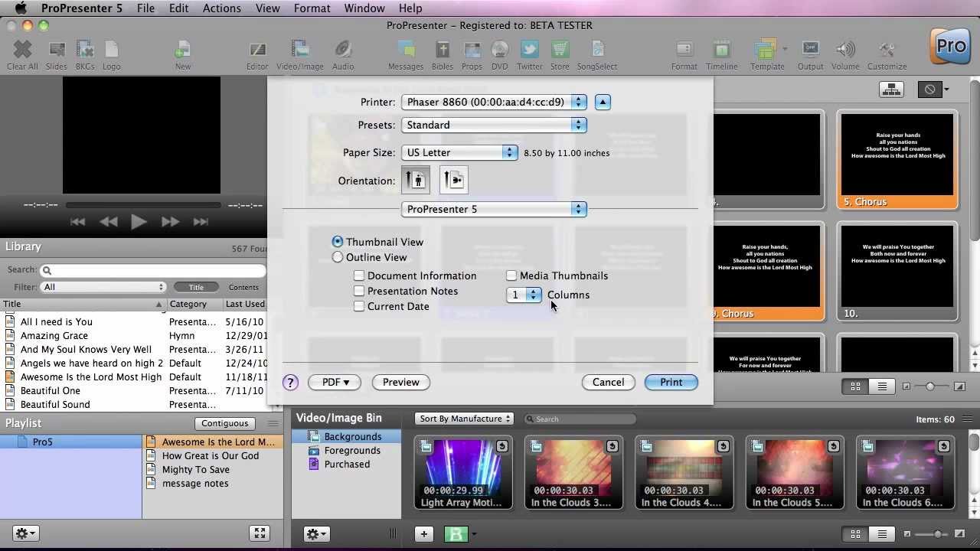The width and height of the screenshot is (980, 551).
Task: Toggle the Title search filter
Action: 196,287
